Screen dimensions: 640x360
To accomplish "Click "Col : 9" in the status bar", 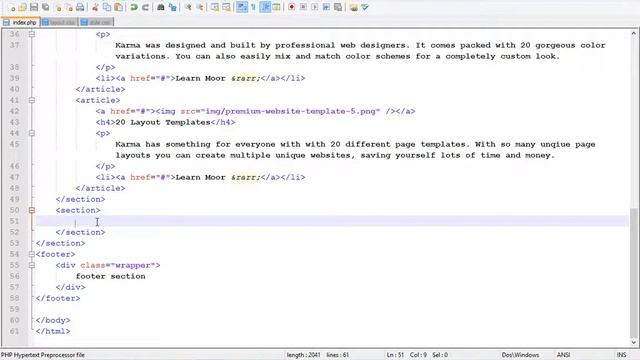I will tap(418, 355).
